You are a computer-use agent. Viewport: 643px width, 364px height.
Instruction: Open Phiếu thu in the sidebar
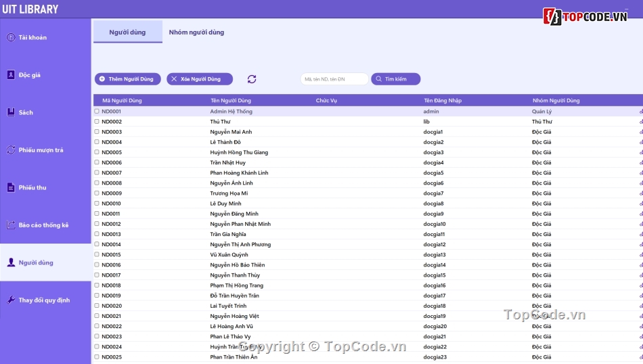[x=32, y=188]
